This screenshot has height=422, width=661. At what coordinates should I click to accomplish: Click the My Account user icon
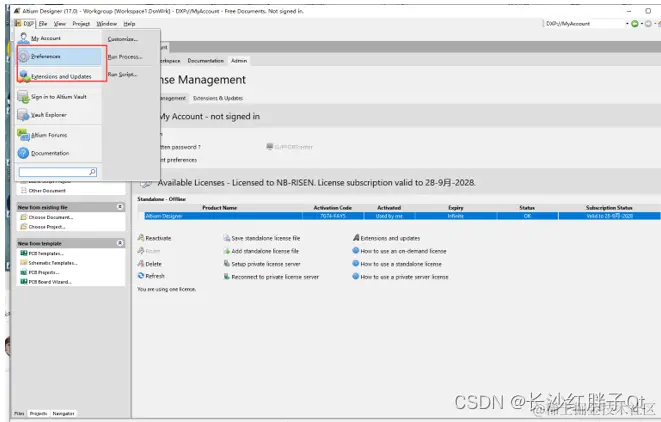[x=24, y=38]
